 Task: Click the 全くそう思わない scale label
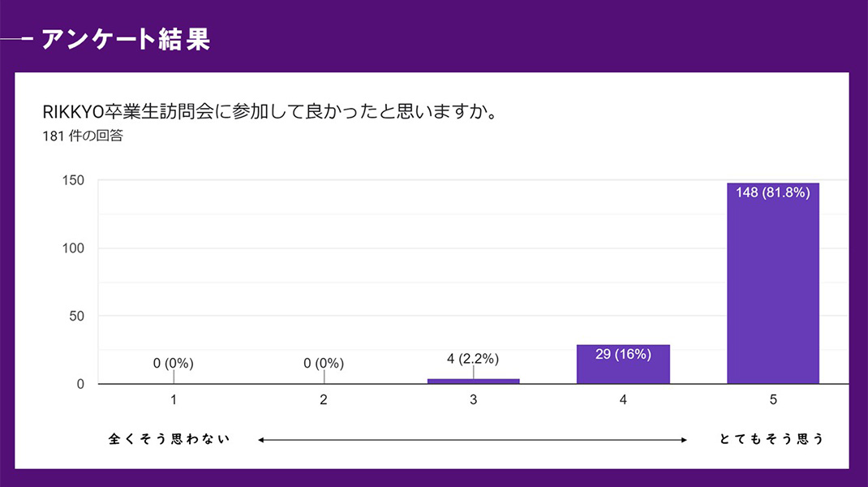click(x=170, y=439)
